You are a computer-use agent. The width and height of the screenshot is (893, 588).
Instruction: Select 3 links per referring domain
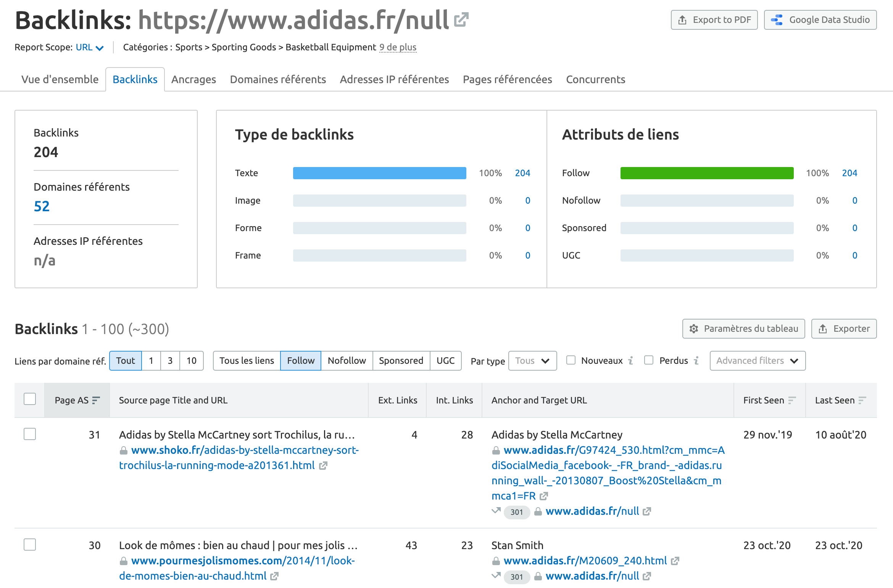(170, 361)
